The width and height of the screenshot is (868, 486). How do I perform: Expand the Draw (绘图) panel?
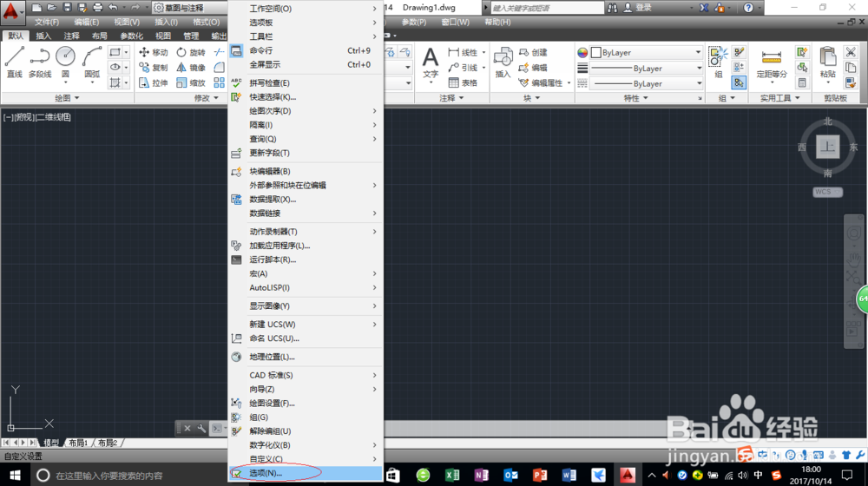coord(67,98)
